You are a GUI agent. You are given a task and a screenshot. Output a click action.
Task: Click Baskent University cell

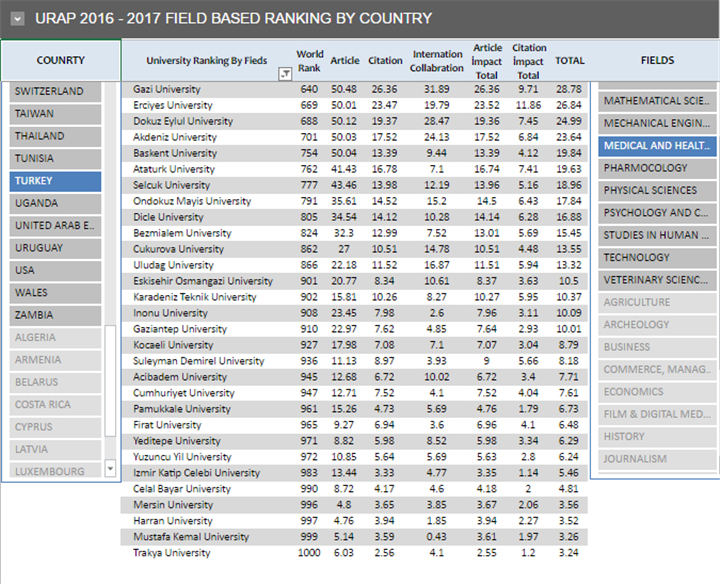(x=174, y=153)
